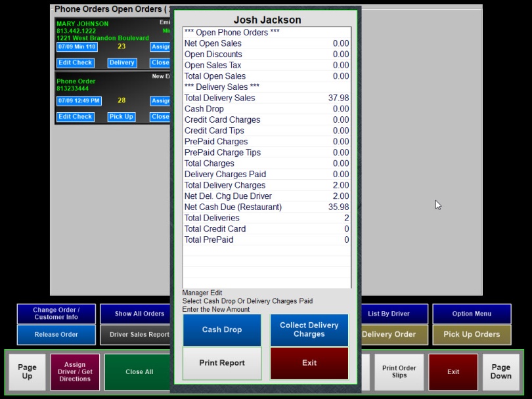Open Change Order / Customer Info
The image size is (532, 399).
point(56,314)
